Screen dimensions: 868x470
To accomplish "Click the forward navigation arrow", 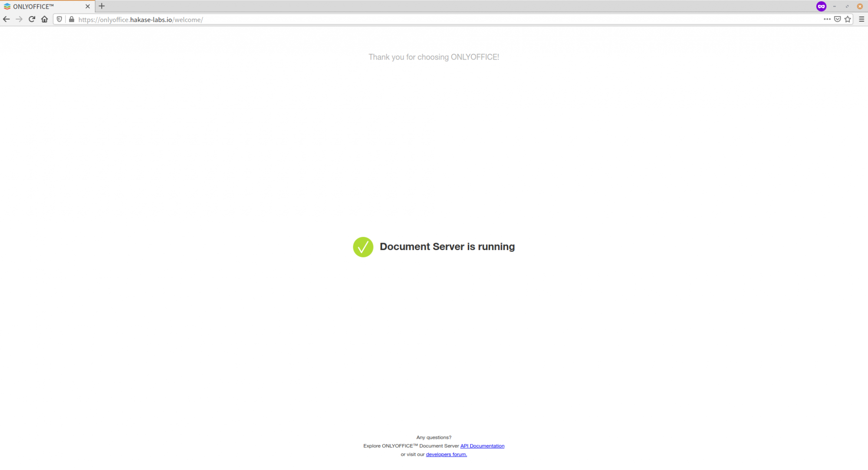I will 19,19.
